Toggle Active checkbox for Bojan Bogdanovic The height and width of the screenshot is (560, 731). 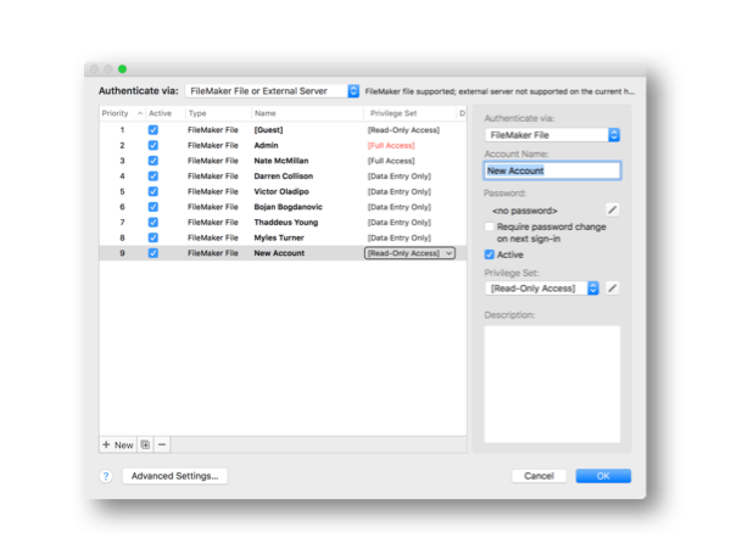point(153,207)
